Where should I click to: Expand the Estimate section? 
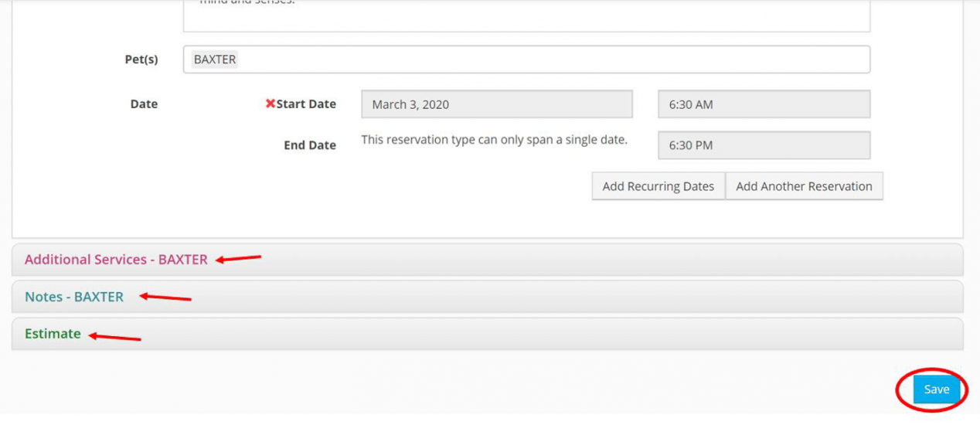(x=488, y=334)
